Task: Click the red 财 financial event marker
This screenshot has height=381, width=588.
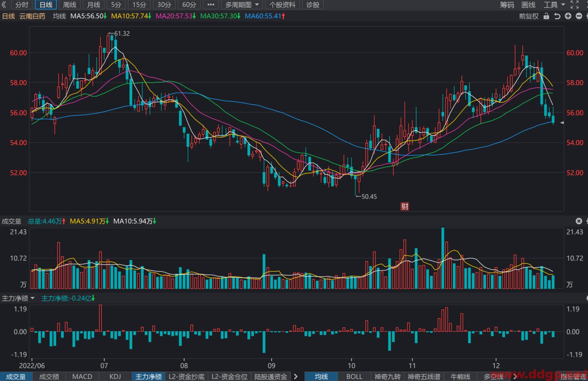Action: pyautogui.click(x=405, y=206)
